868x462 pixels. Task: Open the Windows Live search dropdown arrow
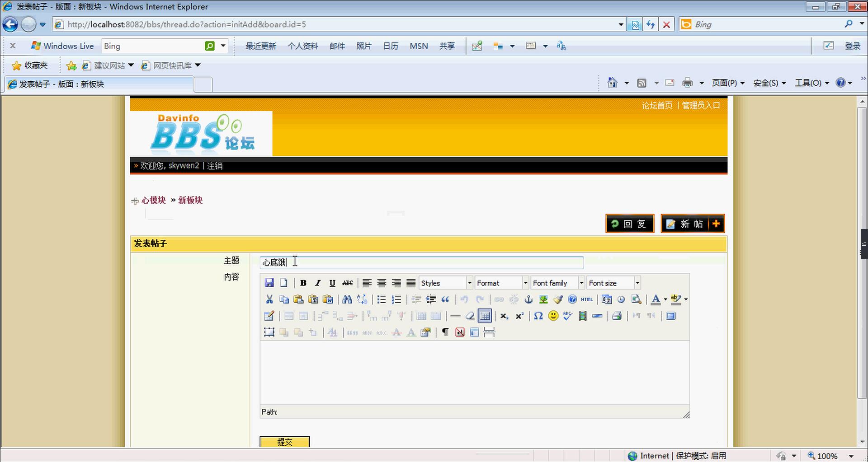(223, 46)
